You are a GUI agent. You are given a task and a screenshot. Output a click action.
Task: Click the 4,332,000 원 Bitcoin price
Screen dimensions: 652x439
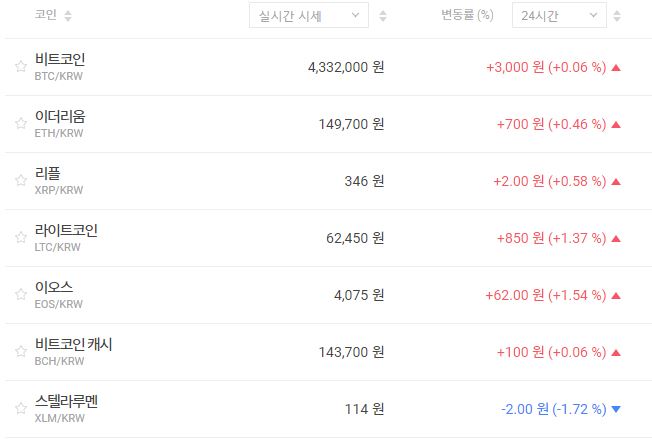coord(346,67)
